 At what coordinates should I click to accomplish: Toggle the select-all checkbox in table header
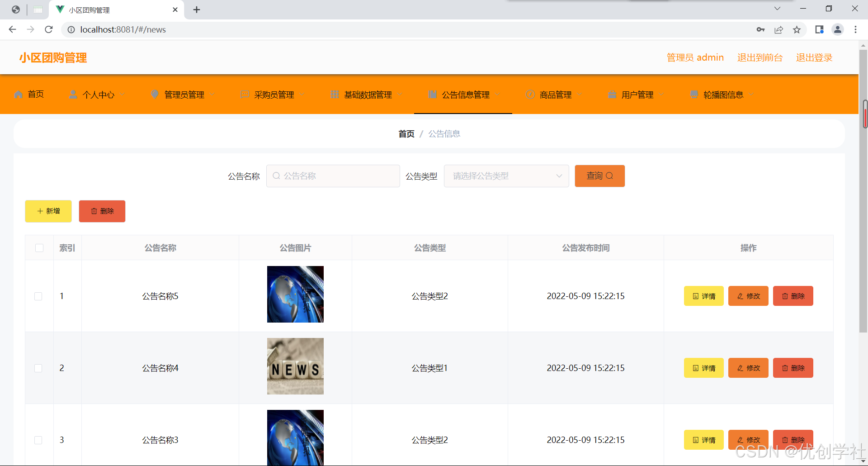pyautogui.click(x=39, y=248)
